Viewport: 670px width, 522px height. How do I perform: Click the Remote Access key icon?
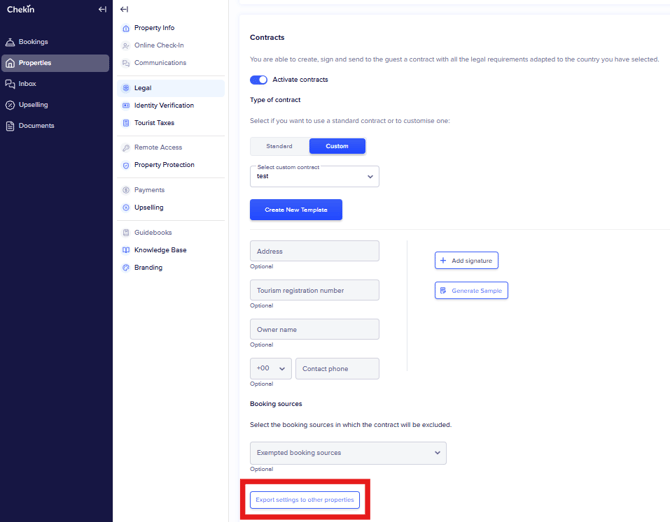[x=126, y=148]
